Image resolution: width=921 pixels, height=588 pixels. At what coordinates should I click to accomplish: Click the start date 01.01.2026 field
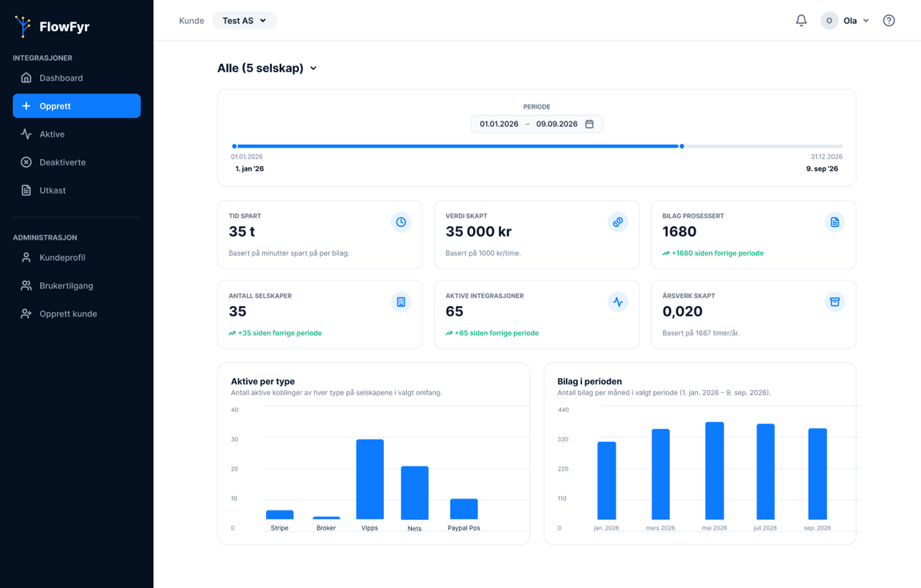[499, 124]
